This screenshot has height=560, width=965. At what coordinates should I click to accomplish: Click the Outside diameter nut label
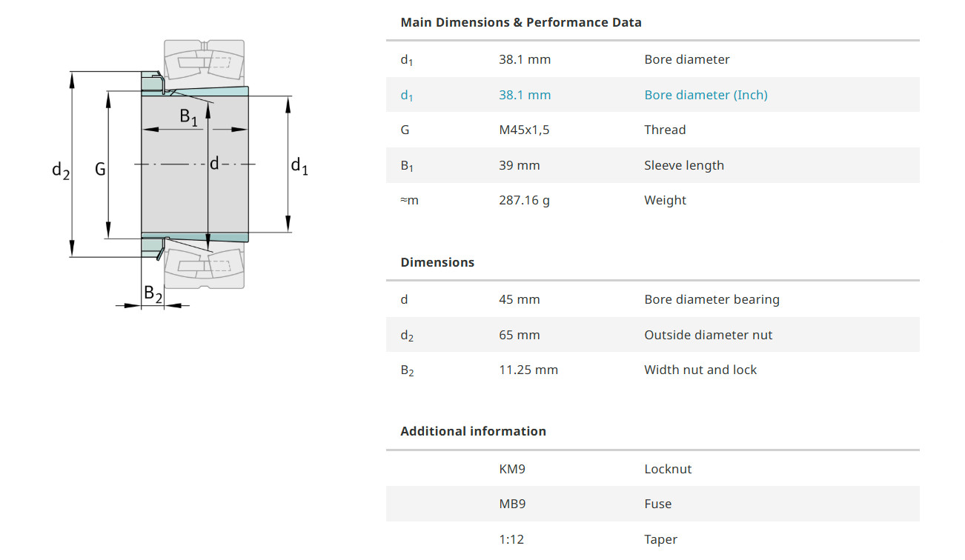[708, 335]
